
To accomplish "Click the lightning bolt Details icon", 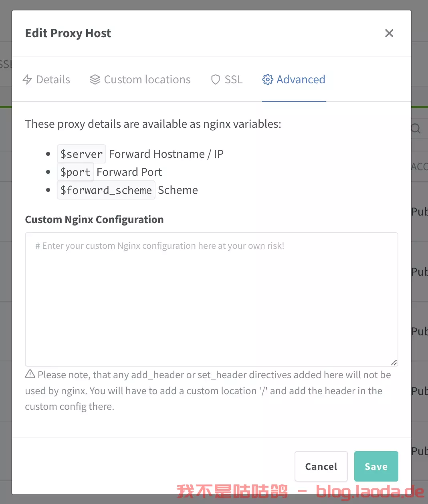I will (27, 79).
